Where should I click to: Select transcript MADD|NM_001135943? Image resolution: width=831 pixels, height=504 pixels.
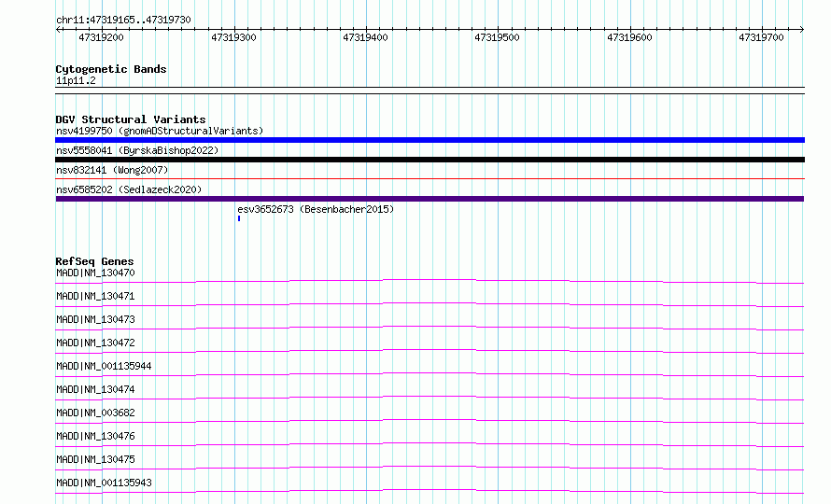coord(104,483)
